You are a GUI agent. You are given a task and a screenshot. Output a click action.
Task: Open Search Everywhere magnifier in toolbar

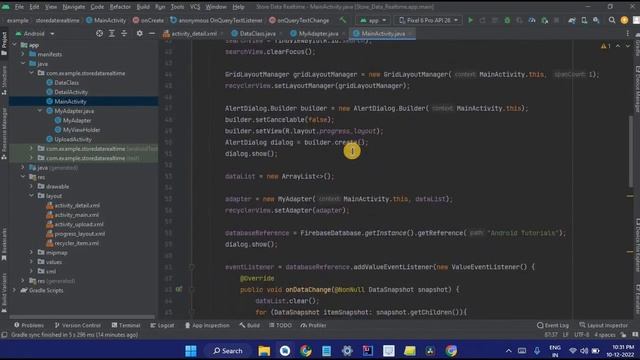[x=612, y=20]
